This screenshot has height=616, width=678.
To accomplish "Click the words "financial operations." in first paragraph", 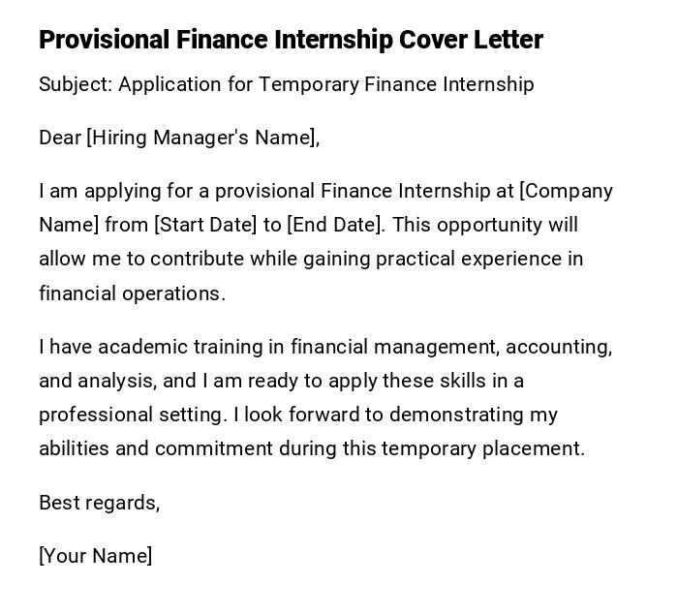I will click(x=132, y=293).
